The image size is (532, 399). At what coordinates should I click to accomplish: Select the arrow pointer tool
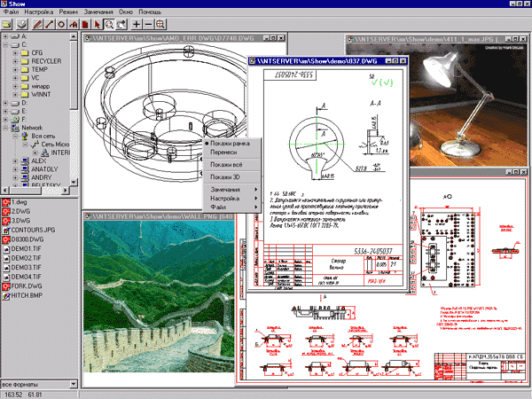[x=97, y=25]
